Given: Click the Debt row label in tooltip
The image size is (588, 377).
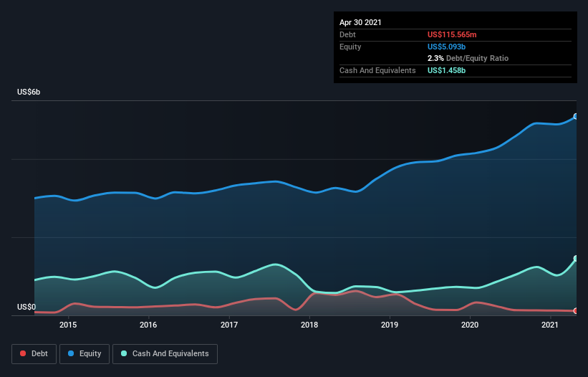Looking at the screenshot, I should [347, 34].
